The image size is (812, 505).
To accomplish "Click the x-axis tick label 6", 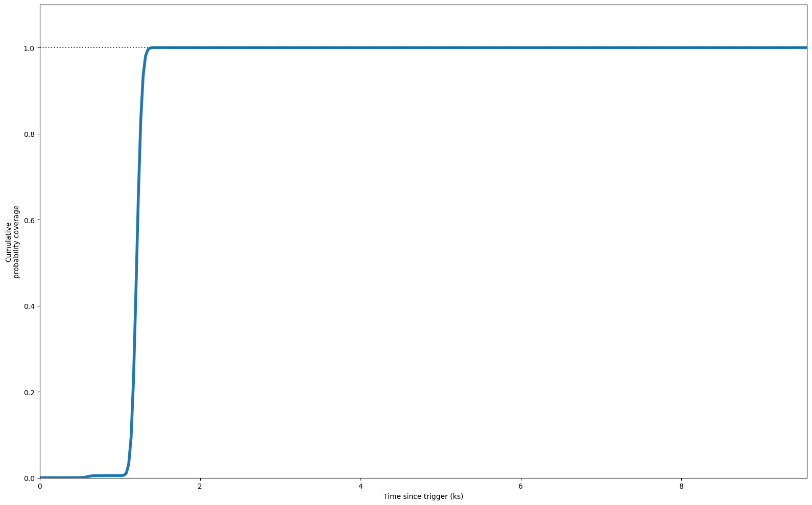I will (x=521, y=486).
